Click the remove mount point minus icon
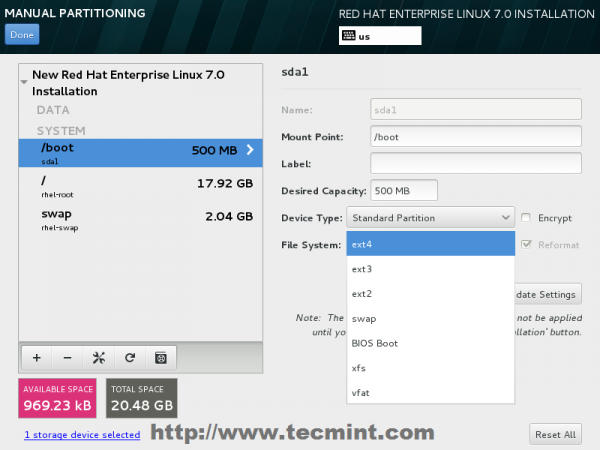The image size is (600, 450). coord(67,358)
